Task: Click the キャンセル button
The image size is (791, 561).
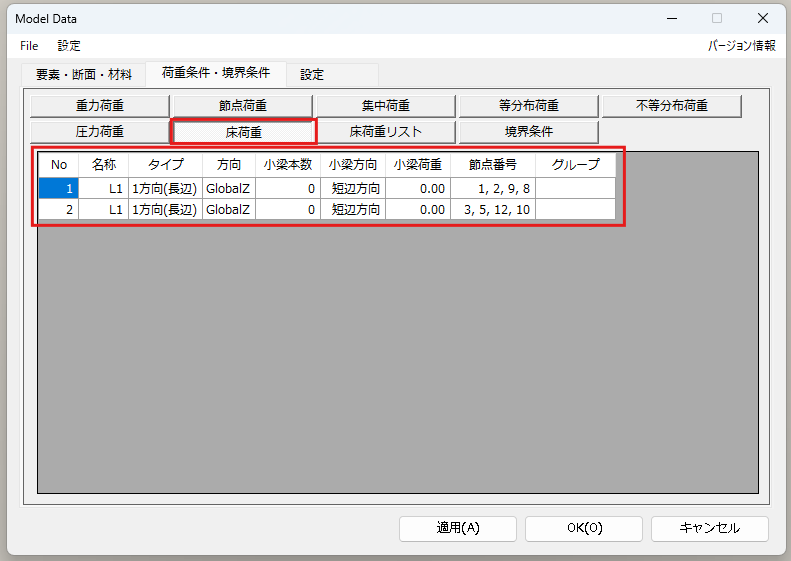Action: click(709, 528)
